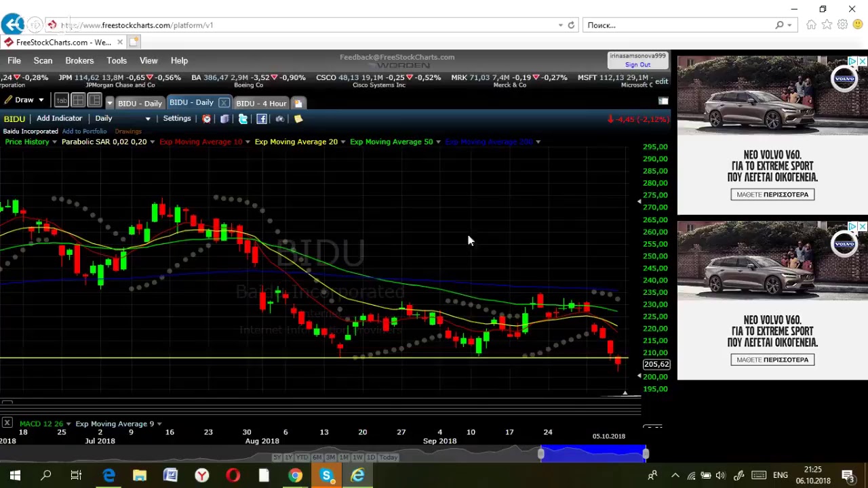Viewport: 868px width, 488px height.
Task: Click the blue timeline range selection
Action: point(593,453)
